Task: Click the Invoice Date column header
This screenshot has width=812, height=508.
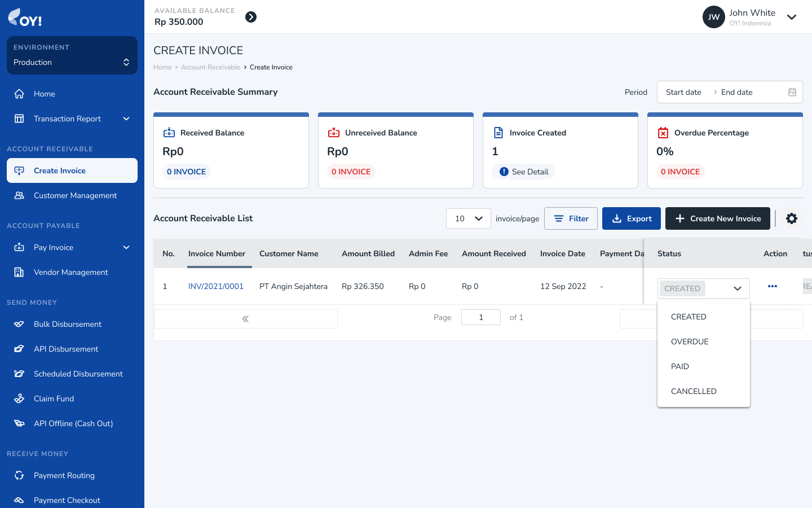Action: coord(563,253)
